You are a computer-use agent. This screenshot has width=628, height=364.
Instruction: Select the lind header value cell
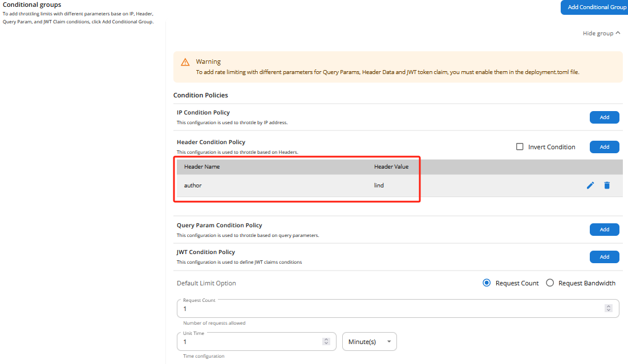(379, 186)
